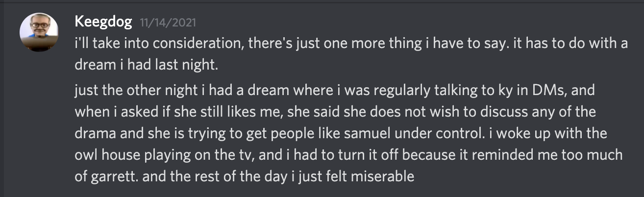Click the 11/14/2021 message timestamp
The image size is (644, 197).
(x=168, y=23)
